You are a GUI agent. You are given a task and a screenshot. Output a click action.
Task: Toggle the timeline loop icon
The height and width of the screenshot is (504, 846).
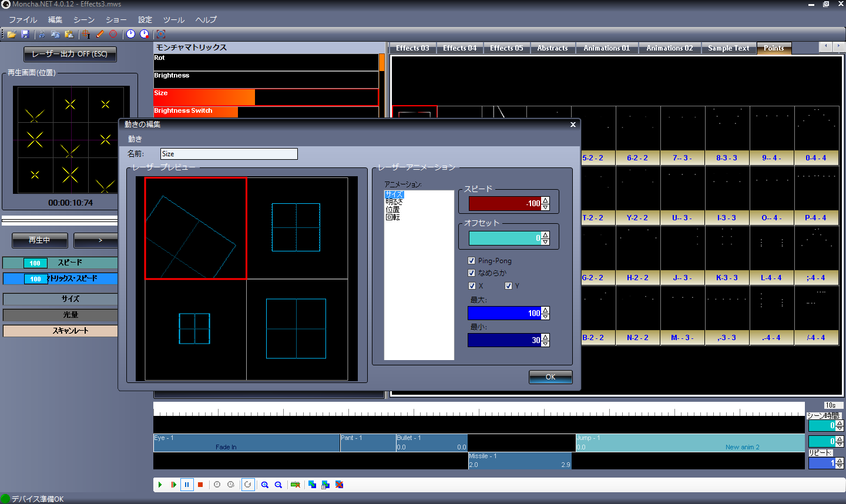coord(248,485)
